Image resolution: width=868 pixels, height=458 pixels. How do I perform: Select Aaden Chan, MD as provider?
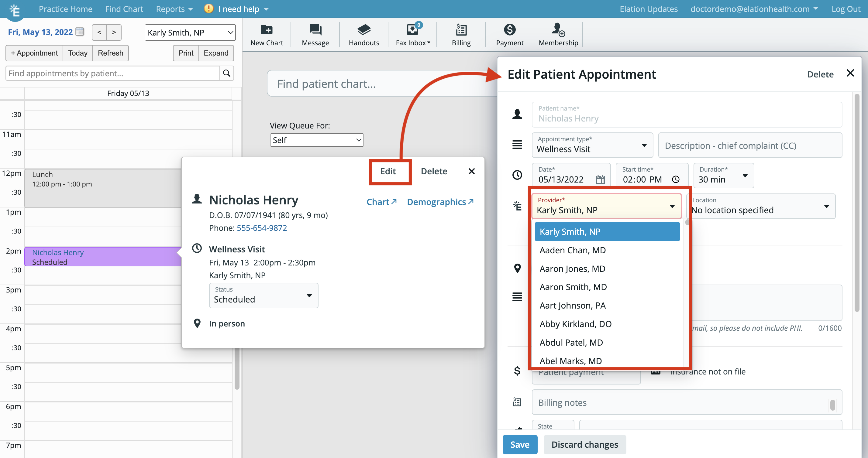tap(573, 250)
